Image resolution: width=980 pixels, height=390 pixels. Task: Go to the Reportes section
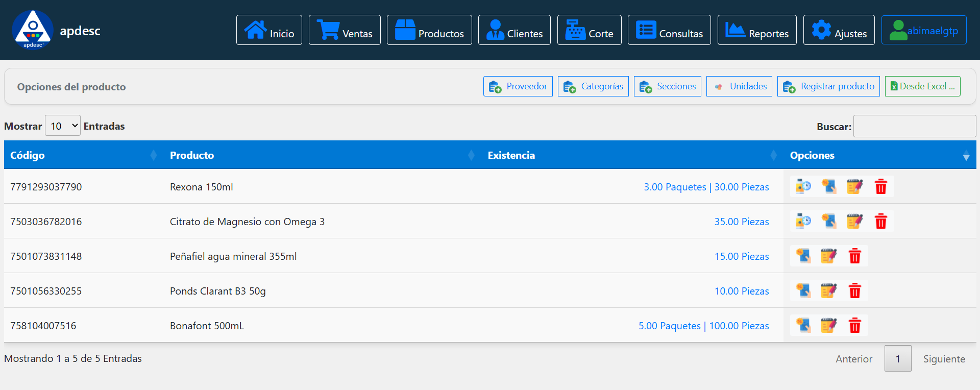point(757,30)
